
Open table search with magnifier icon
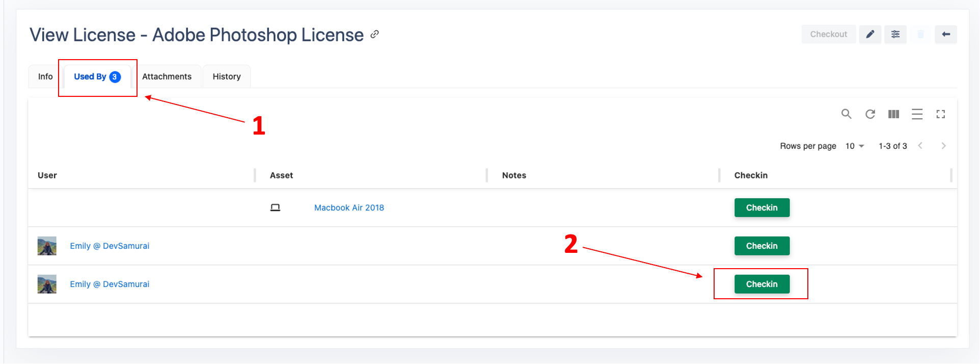pos(846,114)
